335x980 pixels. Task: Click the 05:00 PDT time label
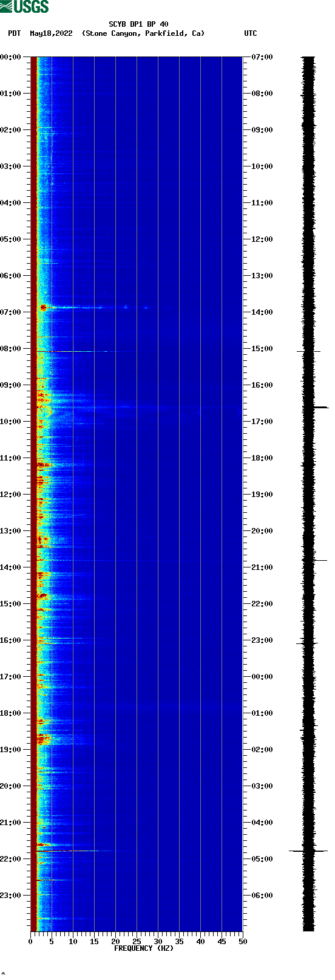point(11,239)
